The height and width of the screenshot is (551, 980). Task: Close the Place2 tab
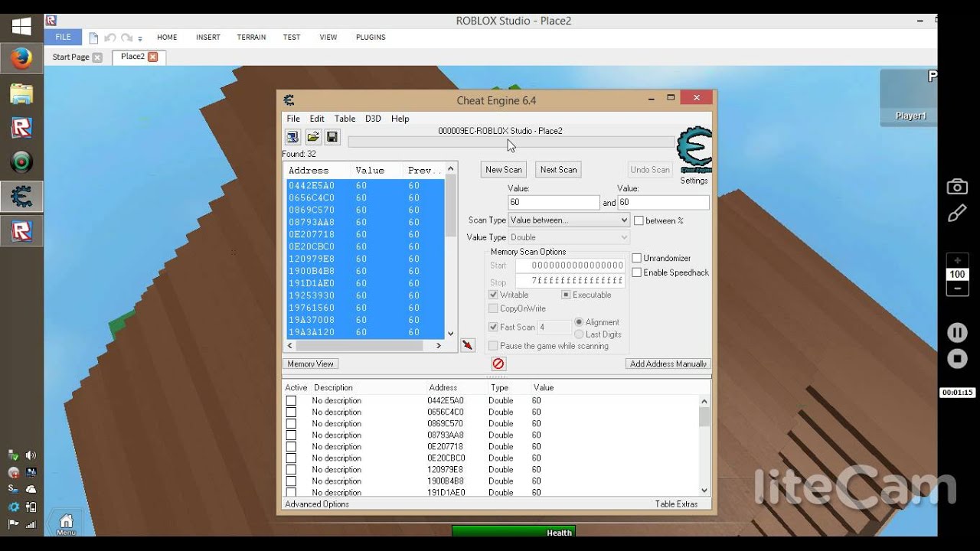(x=152, y=57)
